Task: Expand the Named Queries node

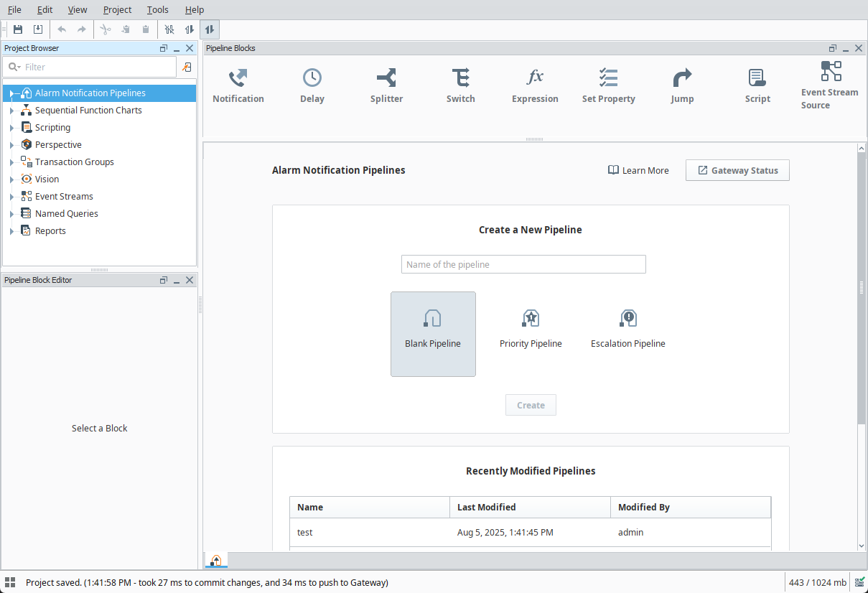Action: [11, 214]
